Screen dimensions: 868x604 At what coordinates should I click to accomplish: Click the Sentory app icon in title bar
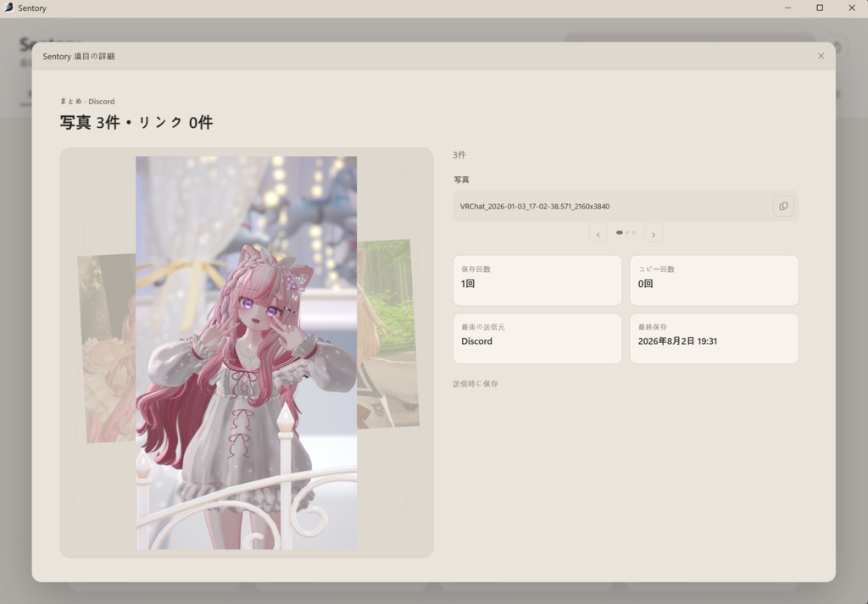pos(8,8)
